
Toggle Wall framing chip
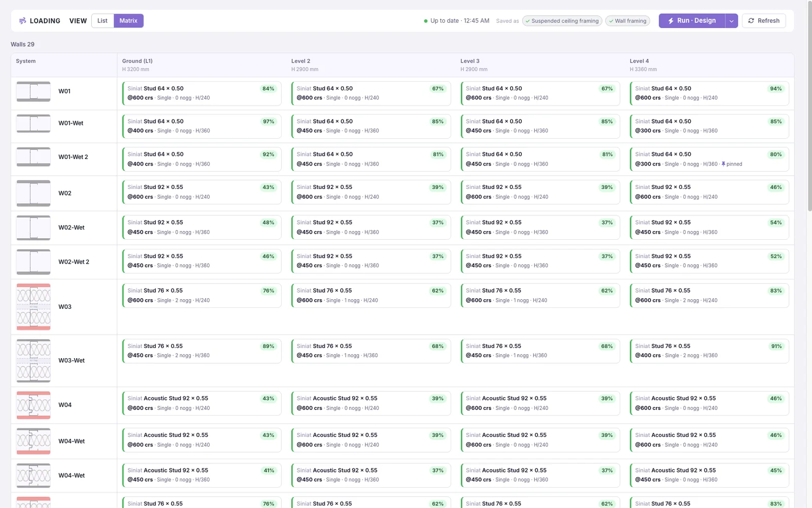[628, 21]
